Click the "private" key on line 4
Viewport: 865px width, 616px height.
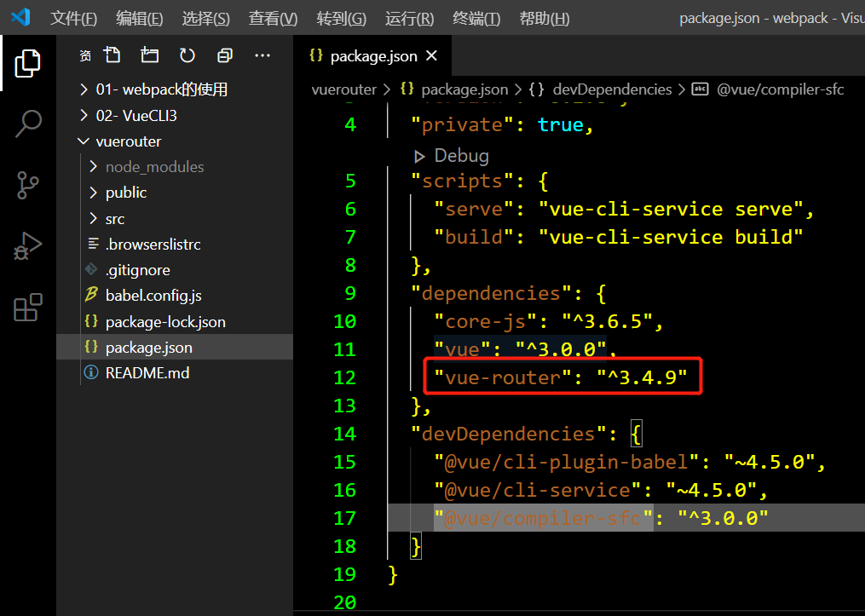[462, 124]
